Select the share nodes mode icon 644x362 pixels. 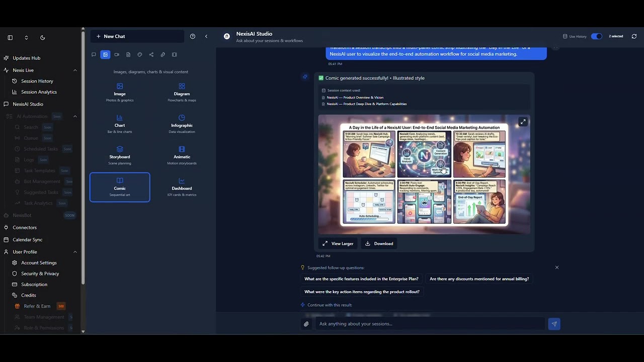click(151, 55)
